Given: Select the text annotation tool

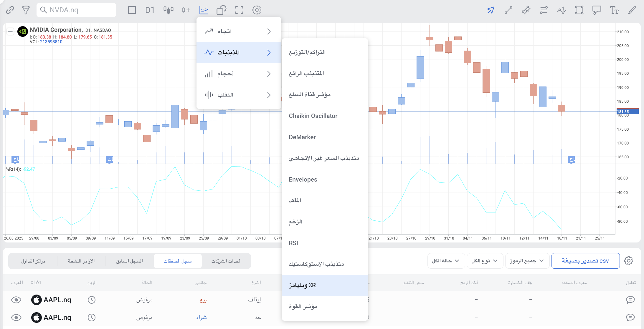Looking at the screenshot, I should click(x=614, y=10).
